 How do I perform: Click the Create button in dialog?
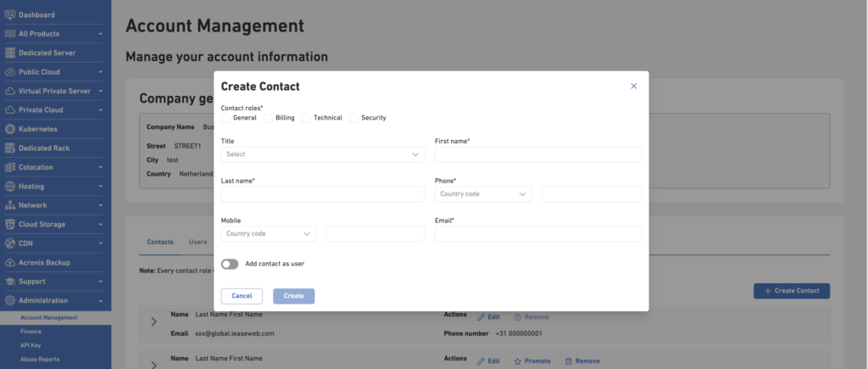pyautogui.click(x=294, y=296)
